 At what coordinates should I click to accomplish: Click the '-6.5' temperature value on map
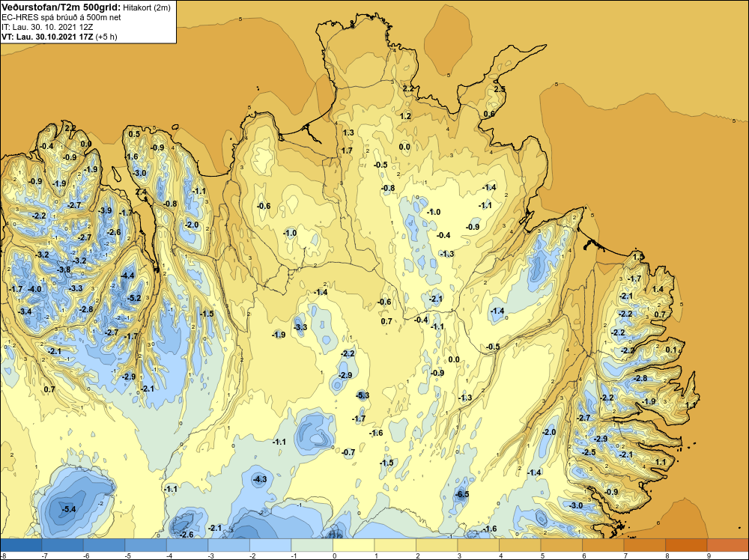tap(461, 495)
